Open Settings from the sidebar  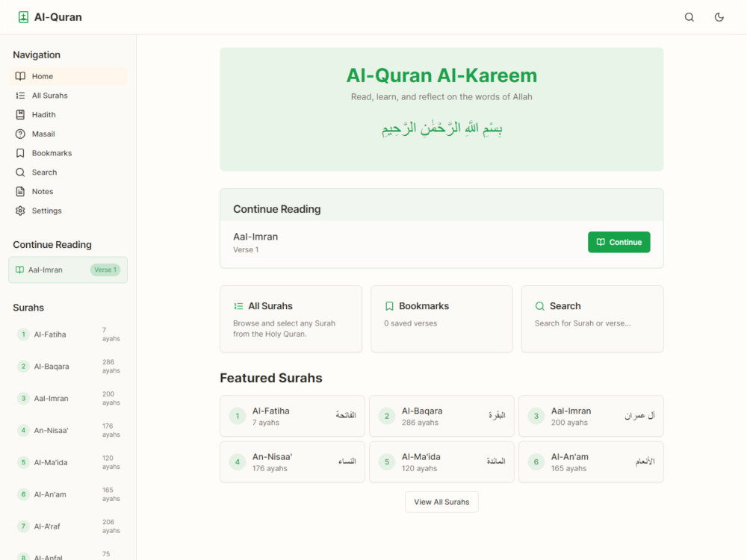(x=68, y=211)
